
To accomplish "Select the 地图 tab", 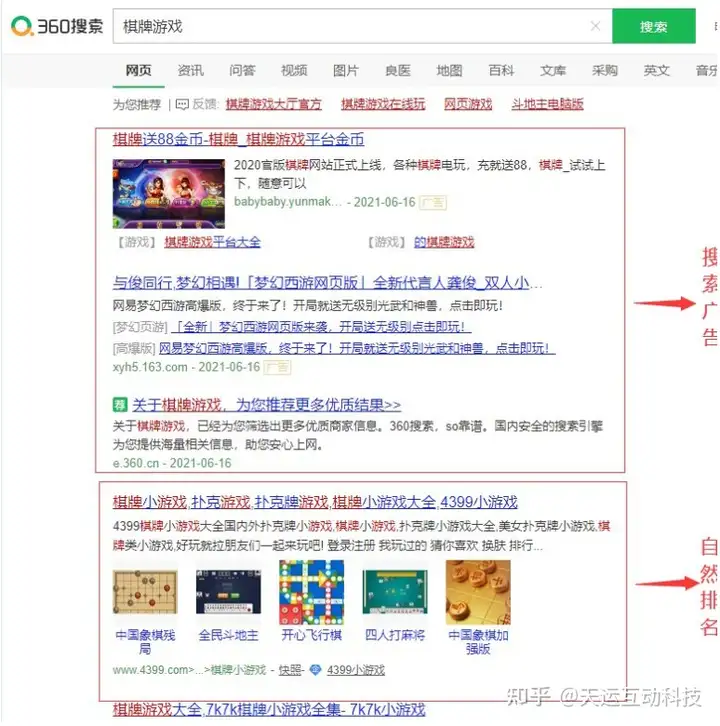I will tap(449, 70).
